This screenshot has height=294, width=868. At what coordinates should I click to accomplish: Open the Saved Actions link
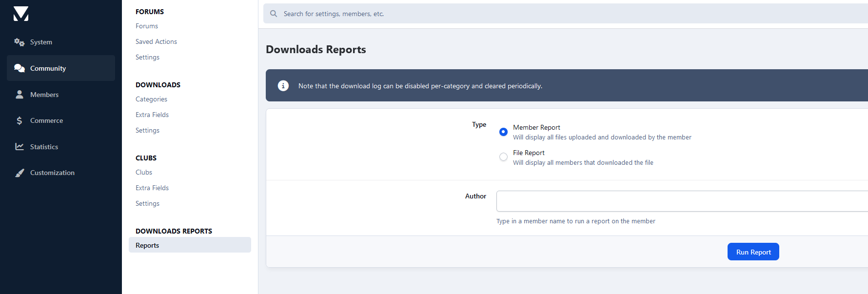[156, 41]
